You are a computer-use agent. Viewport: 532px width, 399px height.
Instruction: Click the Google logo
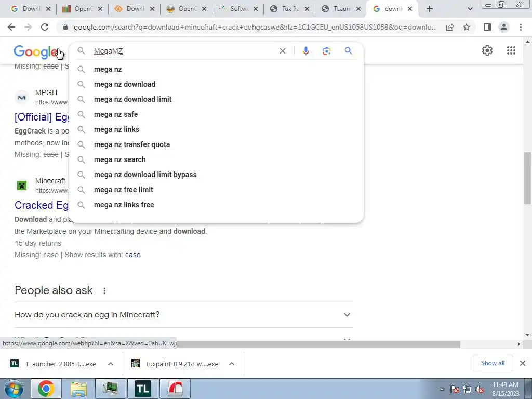point(36,52)
